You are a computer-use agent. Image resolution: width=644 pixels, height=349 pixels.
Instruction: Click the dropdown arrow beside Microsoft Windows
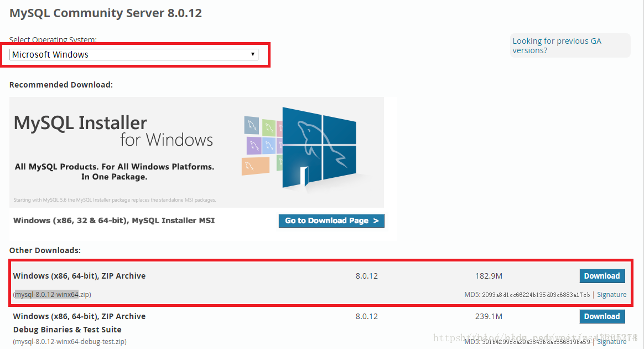coord(253,54)
